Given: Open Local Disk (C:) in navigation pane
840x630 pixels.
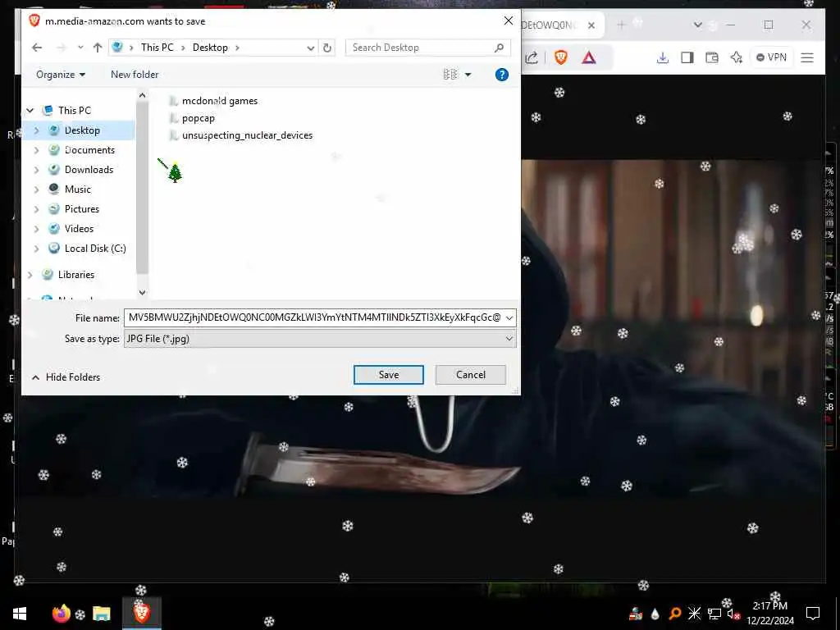Looking at the screenshot, I should pos(95,249).
